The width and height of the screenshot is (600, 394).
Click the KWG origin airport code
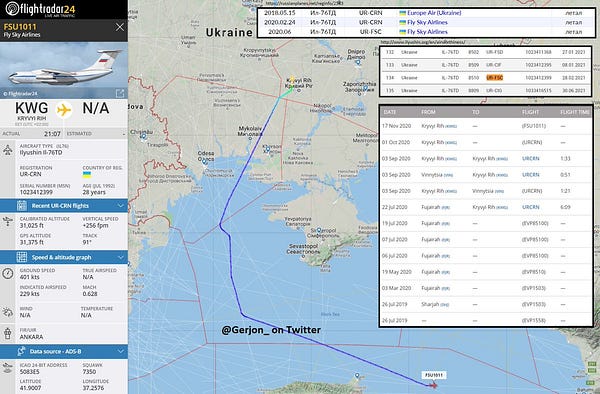coord(32,108)
